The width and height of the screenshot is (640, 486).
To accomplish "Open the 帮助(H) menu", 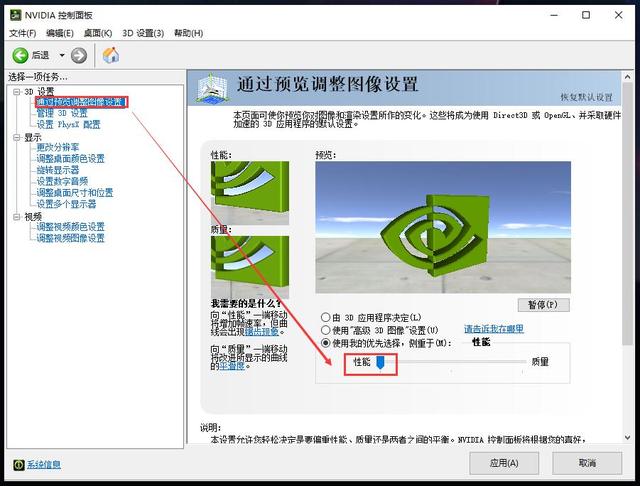I will [x=189, y=33].
